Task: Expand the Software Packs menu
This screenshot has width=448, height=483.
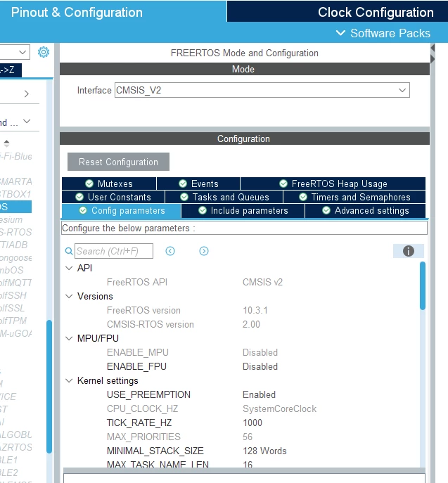Action: (x=383, y=33)
